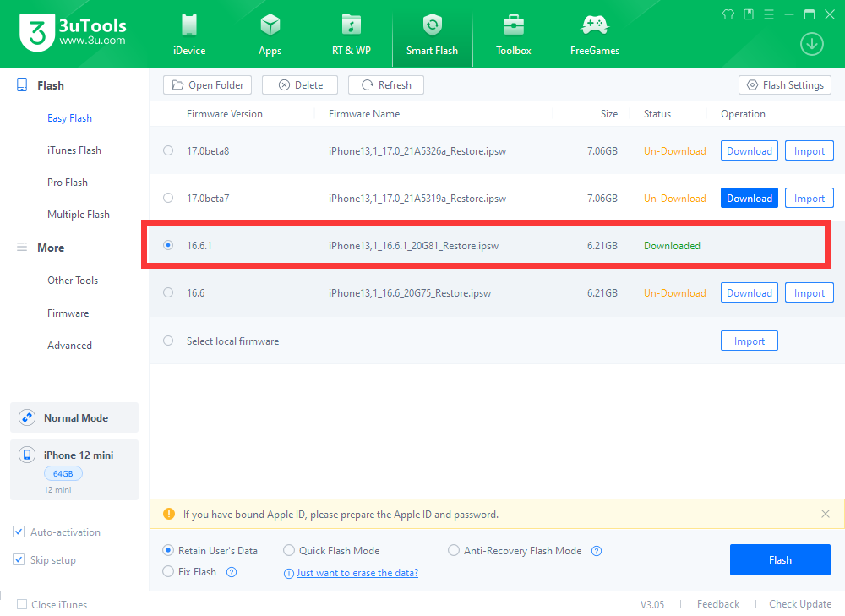Choose the Select local firmware radio button
This screenshot has height=616, width=845.
tap(168, 341)
